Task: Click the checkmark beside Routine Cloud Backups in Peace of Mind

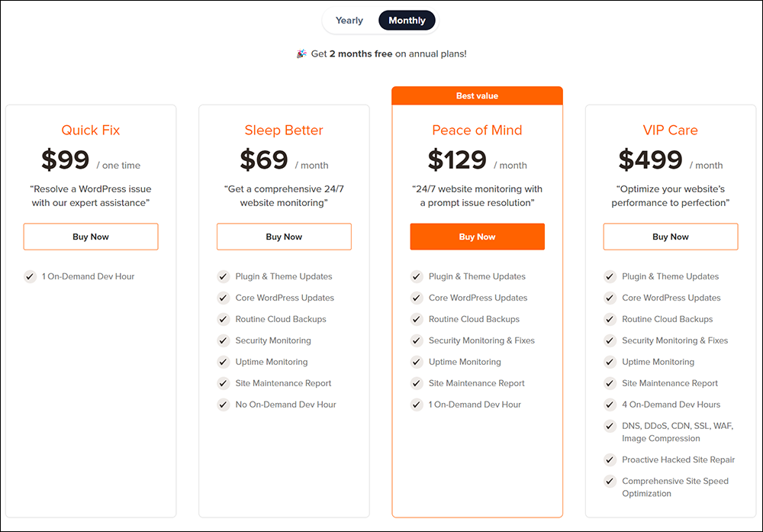Action: (417, 319)
